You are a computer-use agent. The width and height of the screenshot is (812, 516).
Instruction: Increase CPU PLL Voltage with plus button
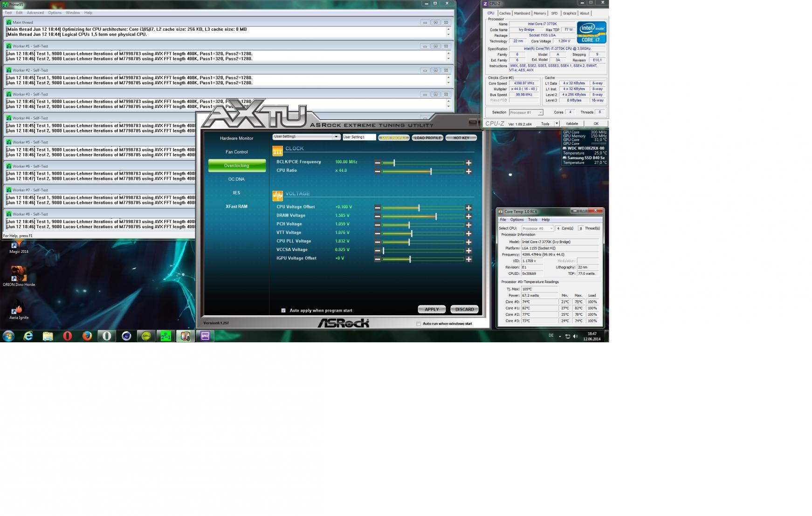click(x=468, y=242)
